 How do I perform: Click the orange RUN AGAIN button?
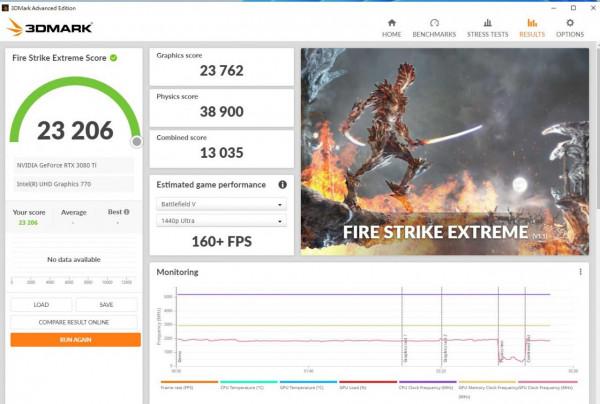coord(75,340)
